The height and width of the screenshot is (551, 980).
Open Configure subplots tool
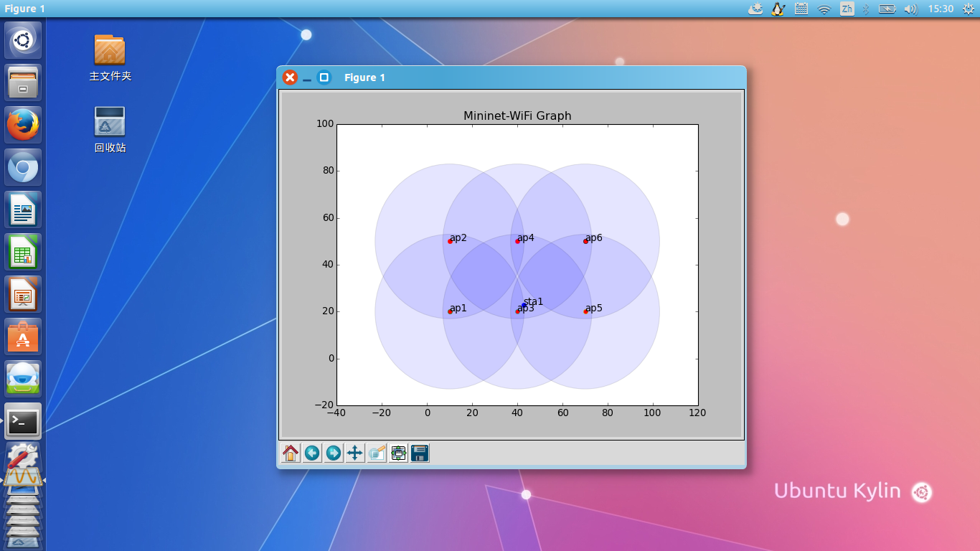398,453
